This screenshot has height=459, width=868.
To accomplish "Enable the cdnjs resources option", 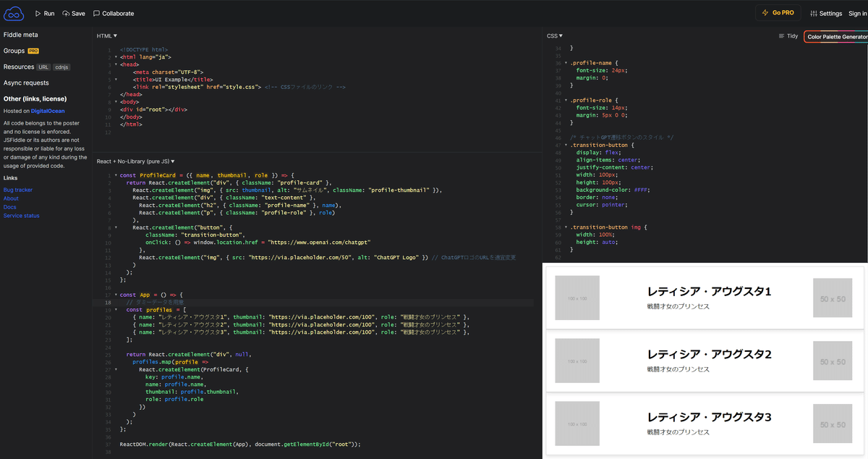I will pos(61,67).
